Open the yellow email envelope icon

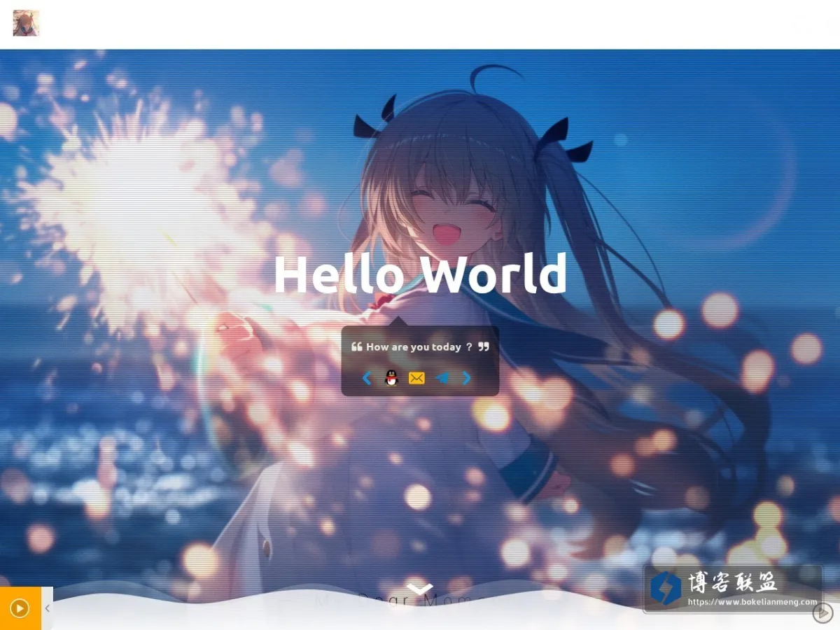point(416,378)
